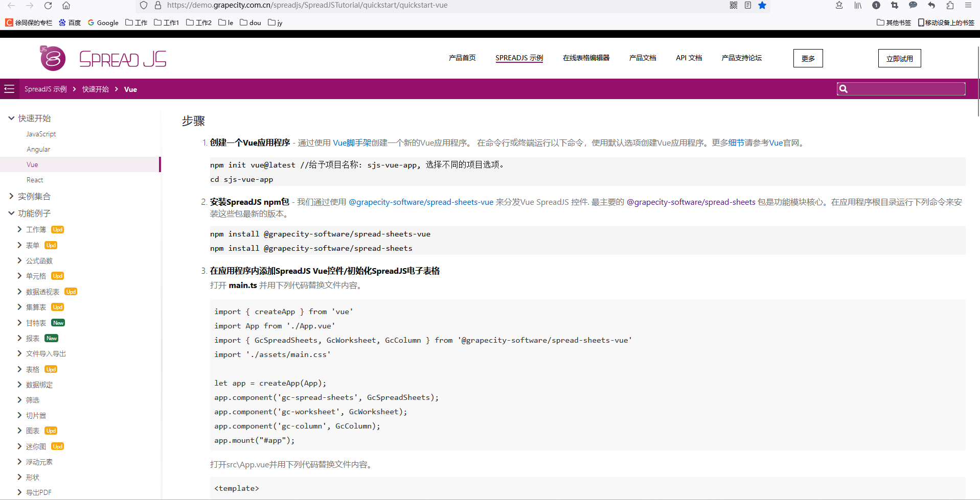Open the 产品支持论坛 nav item

(x=741, y=58)
